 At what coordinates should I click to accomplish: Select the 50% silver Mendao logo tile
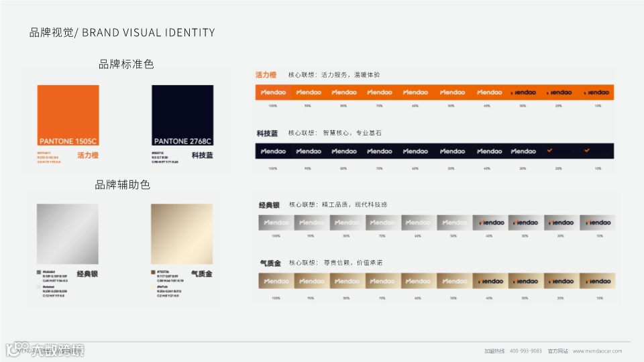454,223
